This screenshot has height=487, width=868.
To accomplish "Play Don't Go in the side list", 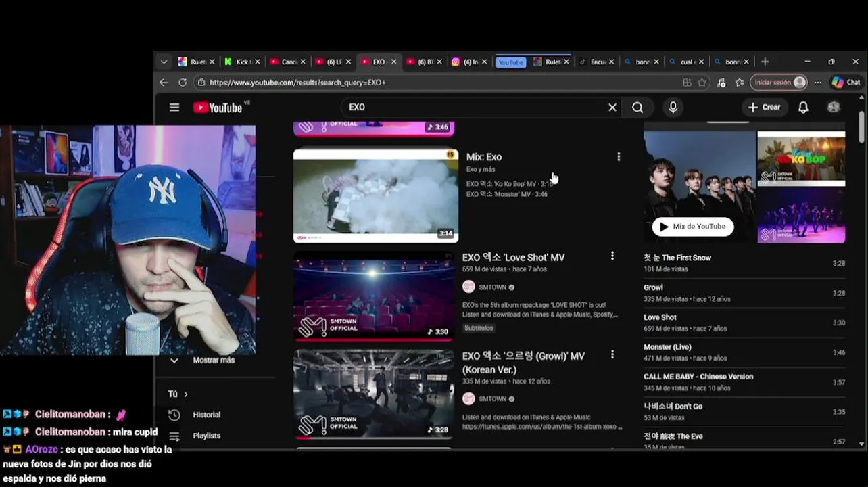I will [744, 411].
